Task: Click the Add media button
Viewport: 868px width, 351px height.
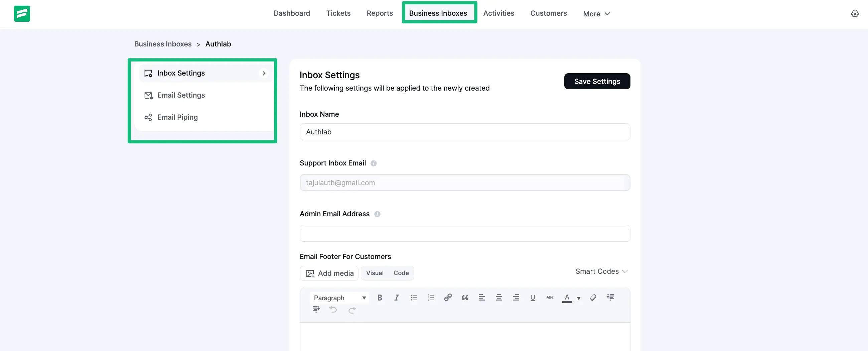Action: [329, 273]
